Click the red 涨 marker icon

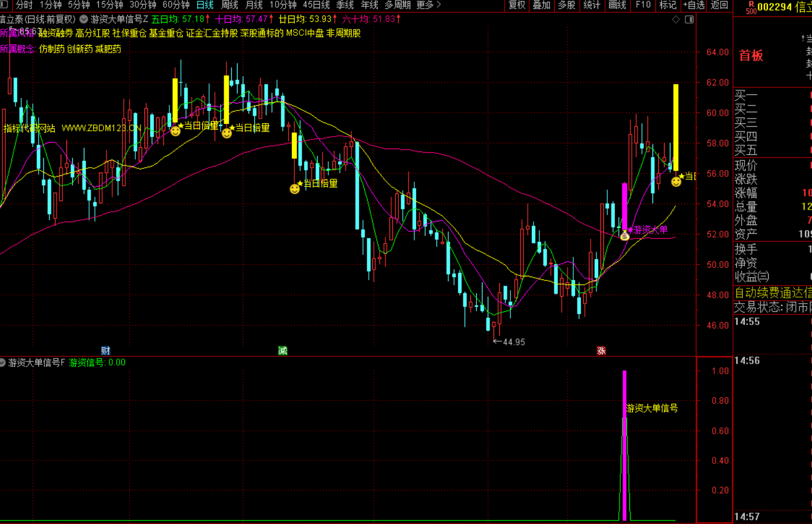point(601,350)
